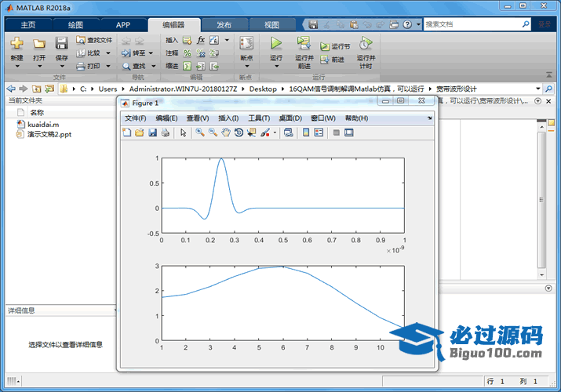This screenshot has height=392, width=561.
Task: Click Print Figure icon in figure toolbar
Action: pos(166,132)
